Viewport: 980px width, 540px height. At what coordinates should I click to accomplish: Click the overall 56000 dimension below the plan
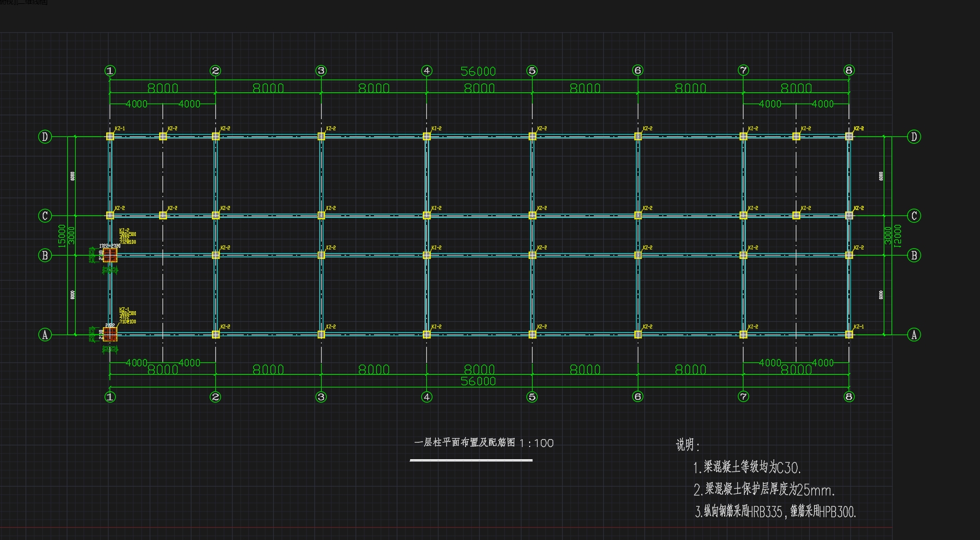coord(478,381)
